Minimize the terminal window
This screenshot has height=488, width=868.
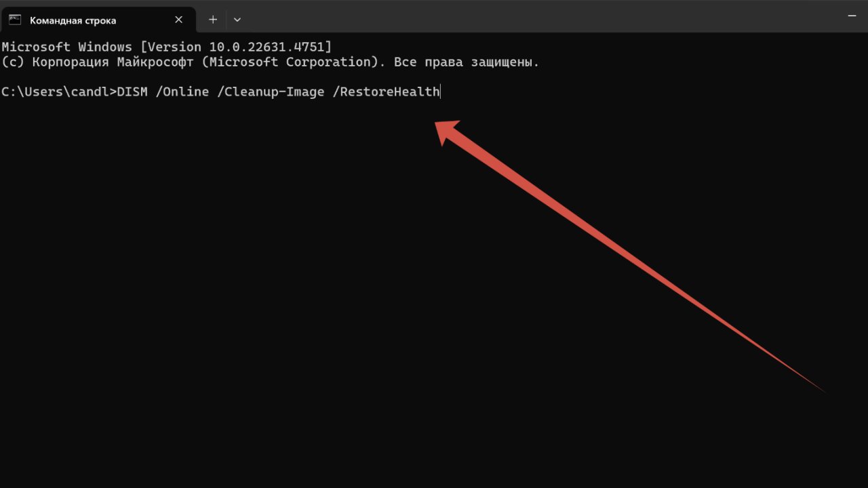(852, 15)
